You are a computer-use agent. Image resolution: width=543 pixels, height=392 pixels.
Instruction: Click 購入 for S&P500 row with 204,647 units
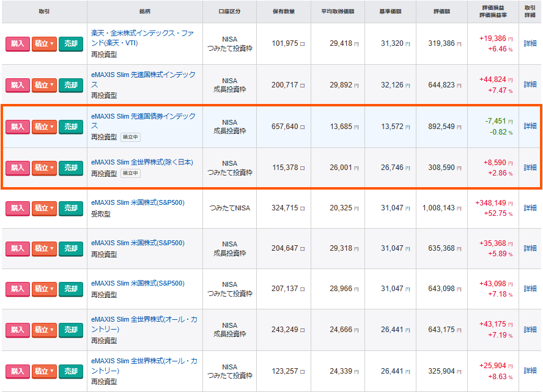tap(18, 249)
